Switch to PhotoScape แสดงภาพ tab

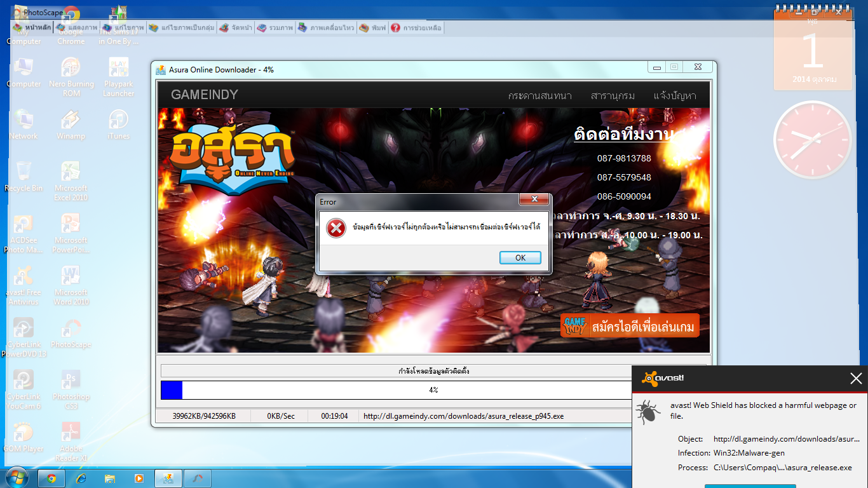(77, 28)
